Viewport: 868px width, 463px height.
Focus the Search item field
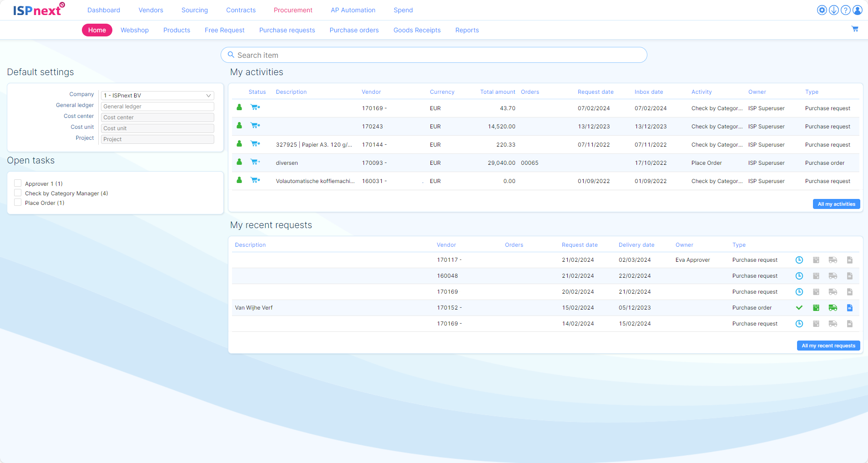click(x=434, y=55)
